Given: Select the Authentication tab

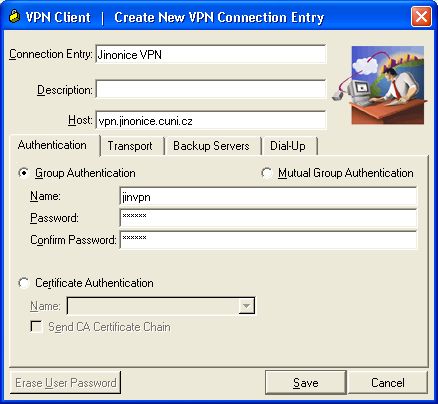Looking at the screenshot, I should coord(52,145).
